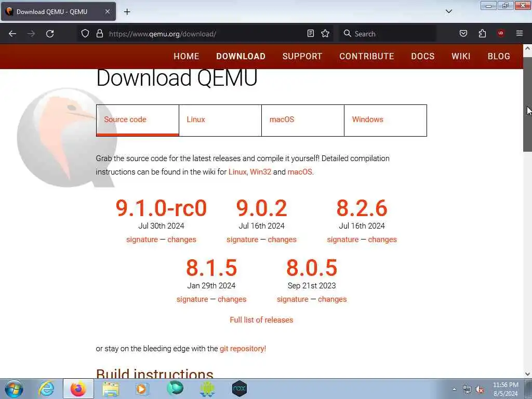The height and width of the screenshot is (399, 532).
Task: Open changes link for 8.2.6
Action: click(382, 240)
